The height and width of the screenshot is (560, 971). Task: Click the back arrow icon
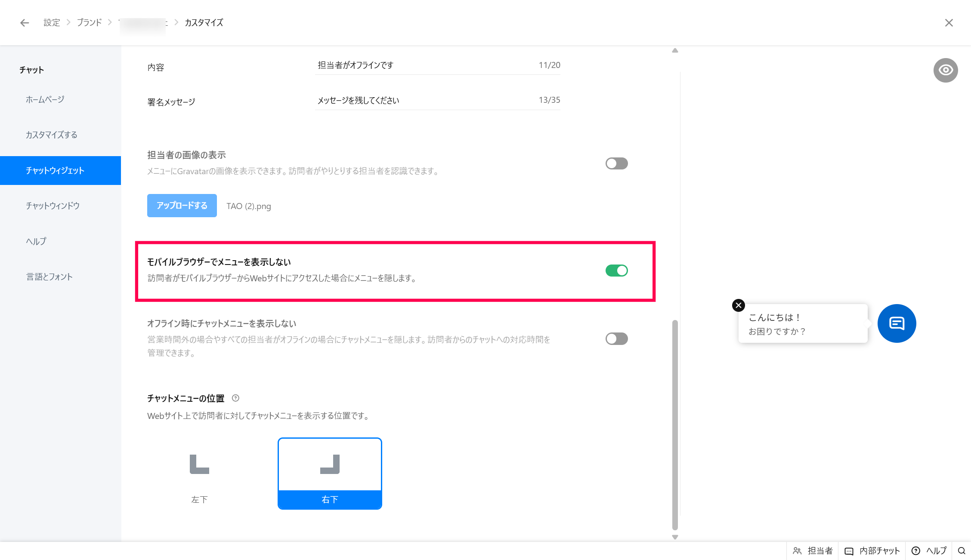(x=25, y=23)
